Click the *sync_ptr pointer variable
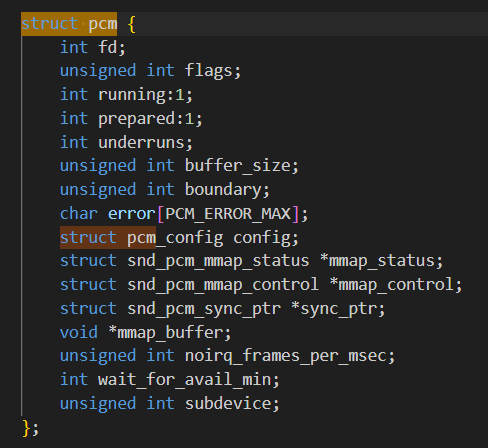488x448 pixels. (334, 309)
